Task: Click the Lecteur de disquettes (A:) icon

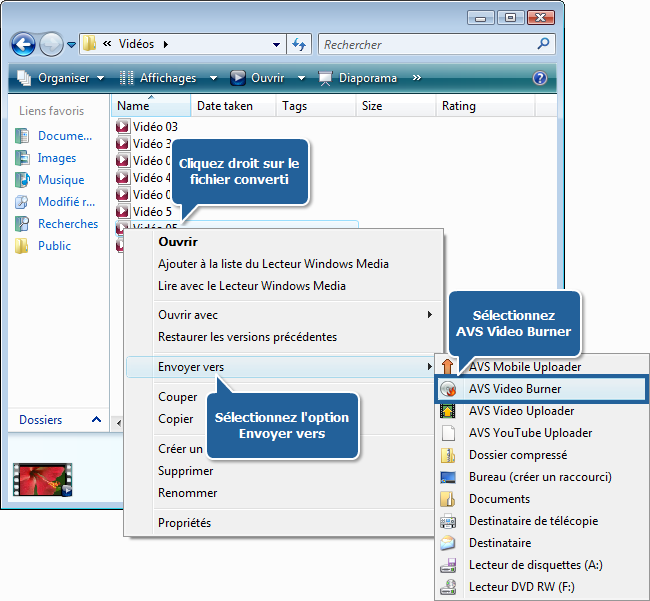Action: coord(448,565)
